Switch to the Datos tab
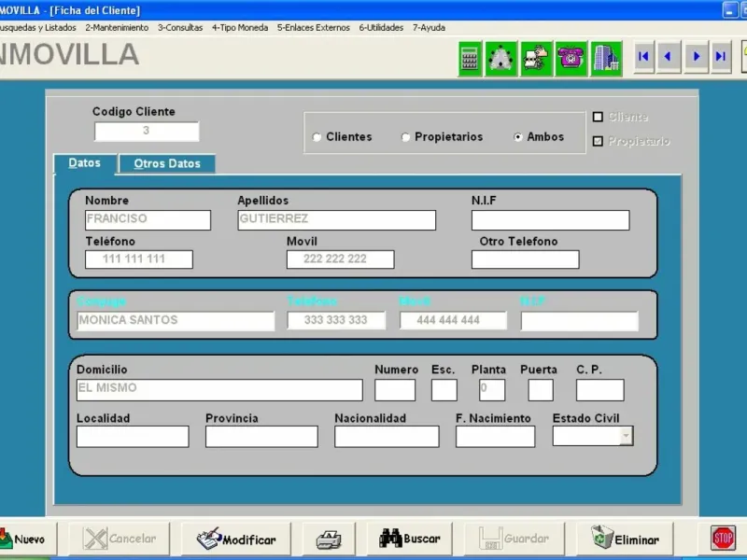Screen dimensions: 747x560 [85, 163]
